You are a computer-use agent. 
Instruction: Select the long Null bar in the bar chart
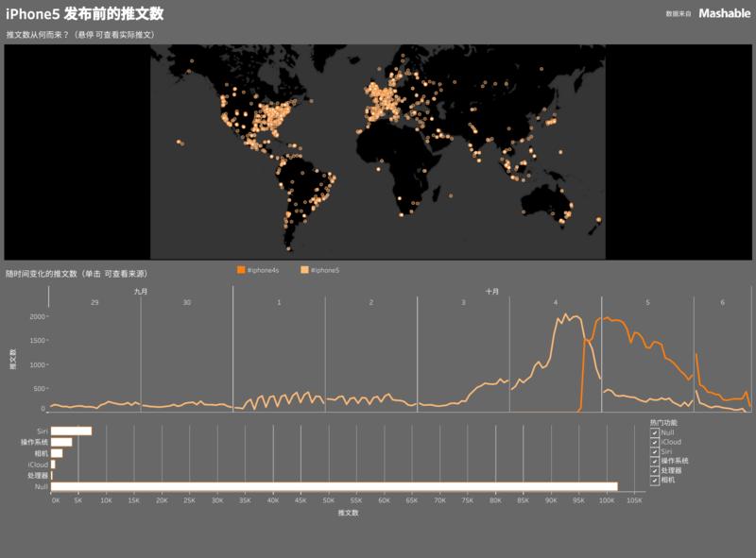(x=331, y=485)
